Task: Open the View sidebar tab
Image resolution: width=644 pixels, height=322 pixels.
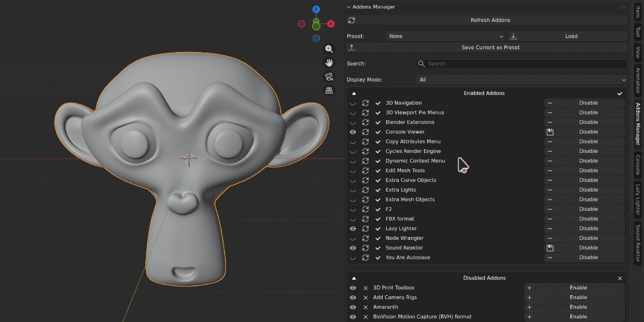Action: point(638,52)
